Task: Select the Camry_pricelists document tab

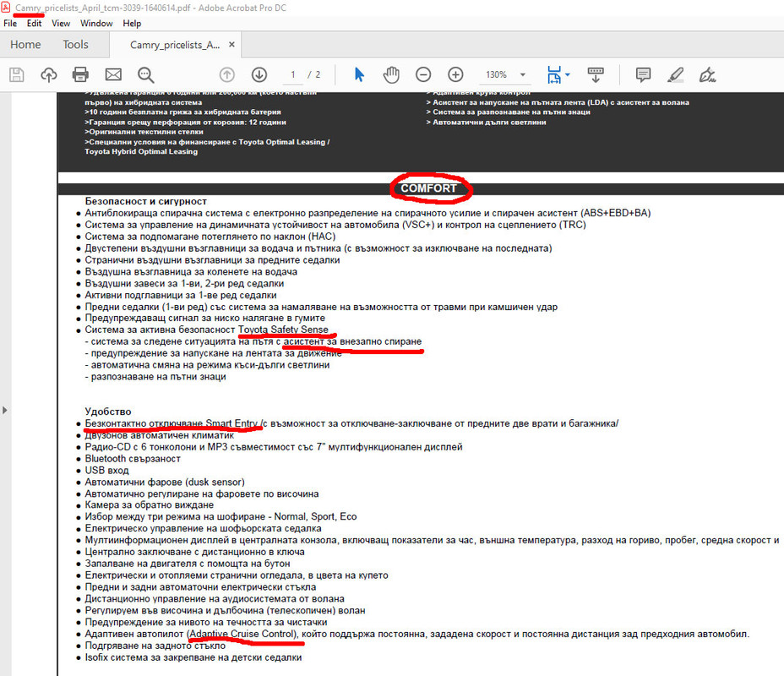Action: click(x=175, y=45)
